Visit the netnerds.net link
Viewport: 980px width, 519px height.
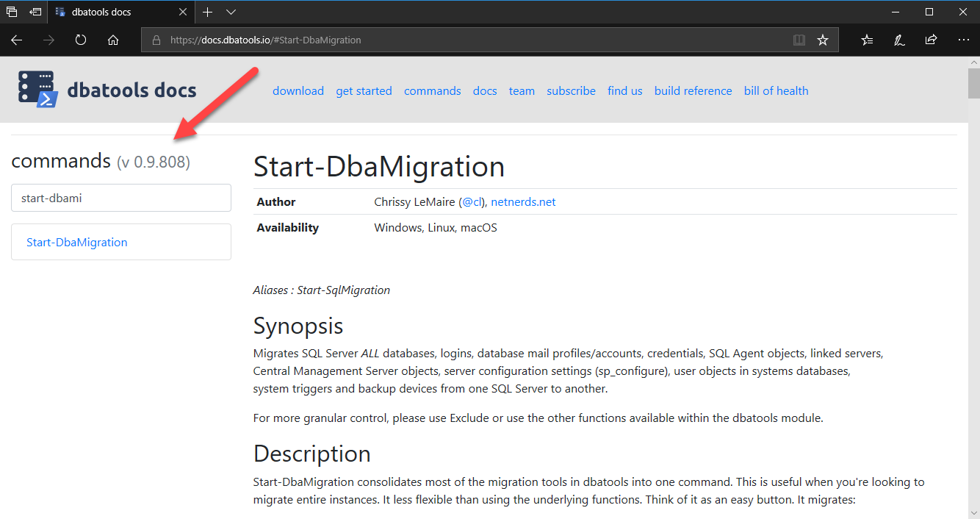523,201
